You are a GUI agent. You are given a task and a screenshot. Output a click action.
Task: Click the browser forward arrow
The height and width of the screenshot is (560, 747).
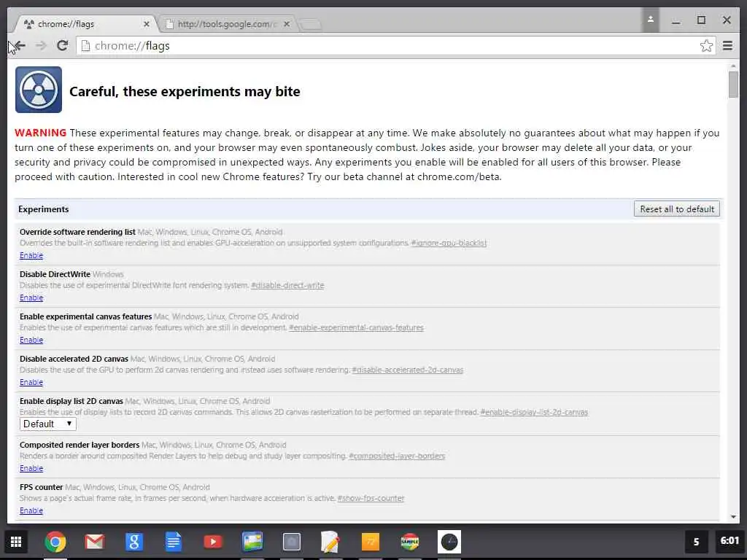41,46
